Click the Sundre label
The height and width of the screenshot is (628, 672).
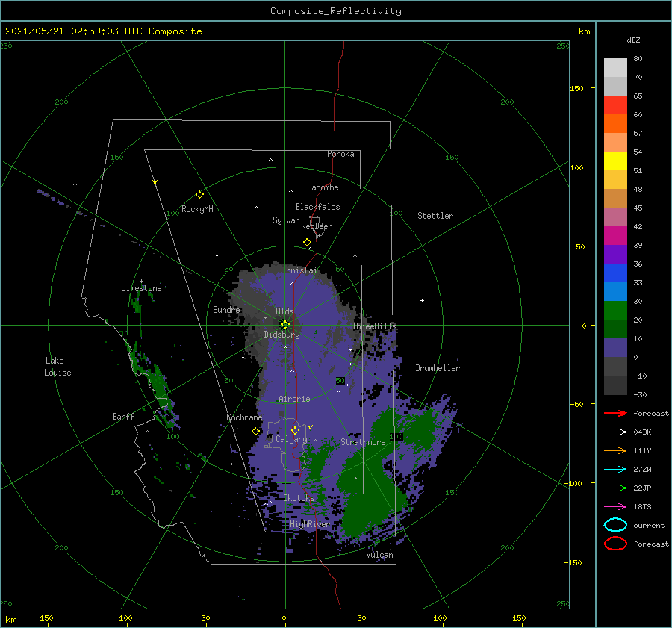click(x=226, y=309)
